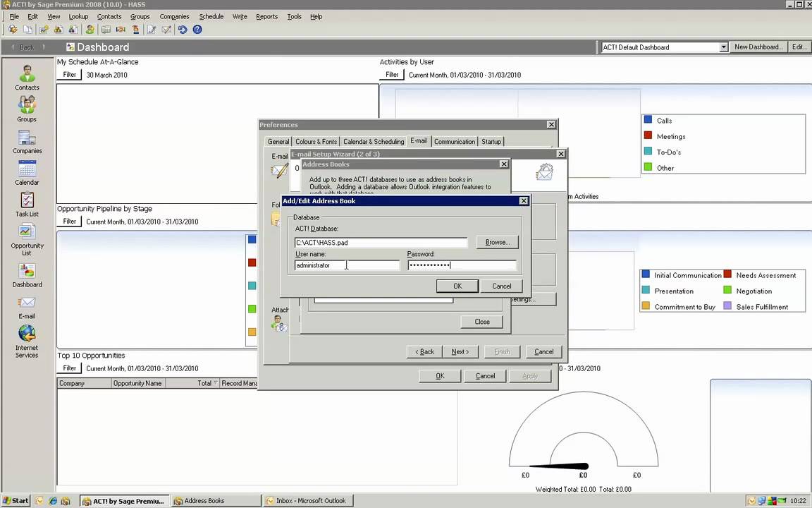The image size is (812, 508).
Task: Click sort arrow on Total column header
Action: 216,383
